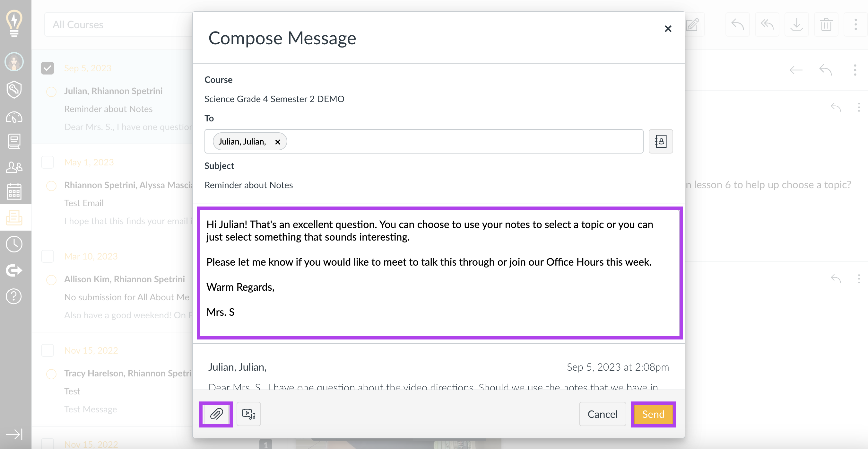
Task: Click the reply all icon in toolbar
Action: pos(767,24)
